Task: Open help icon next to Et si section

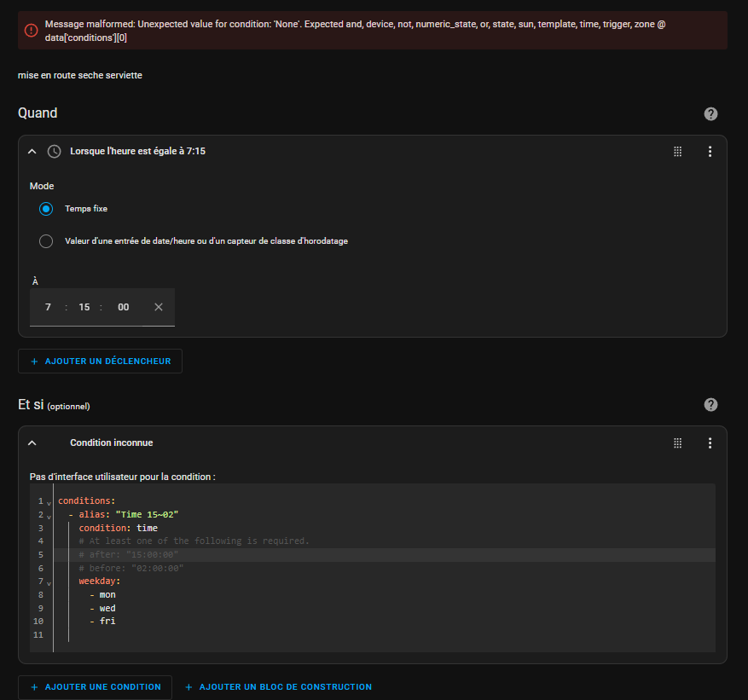Action: [x=710, y=405]
